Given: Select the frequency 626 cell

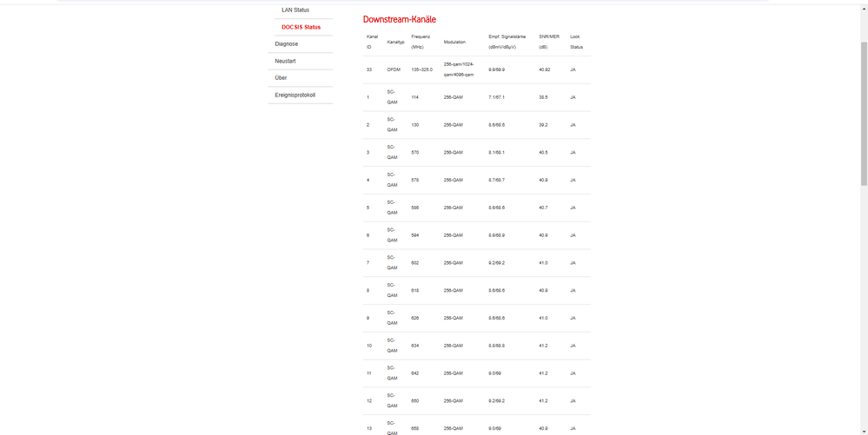Looking at the screenshot, I should tap(415, 319).
